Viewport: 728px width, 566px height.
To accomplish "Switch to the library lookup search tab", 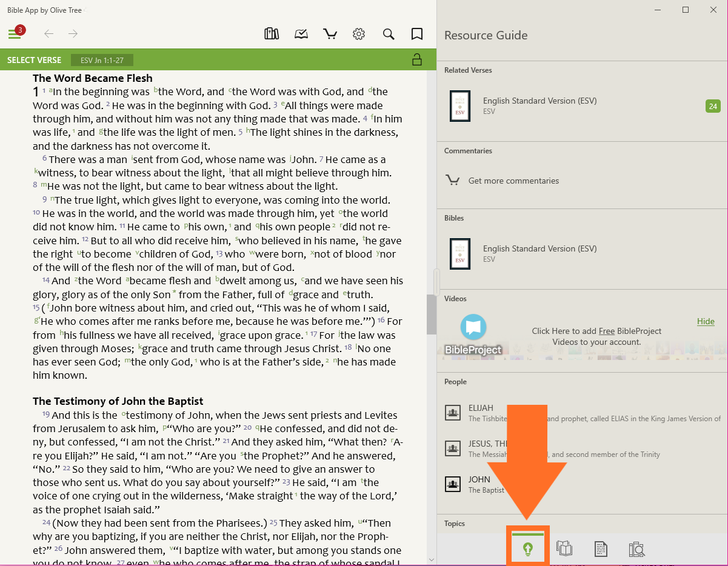I will click(636, 549).
